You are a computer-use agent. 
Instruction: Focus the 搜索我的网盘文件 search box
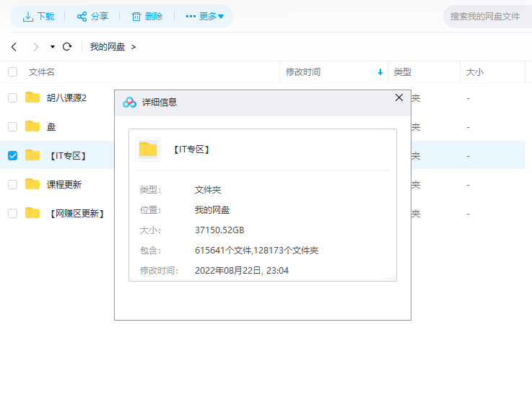[486, 16]
